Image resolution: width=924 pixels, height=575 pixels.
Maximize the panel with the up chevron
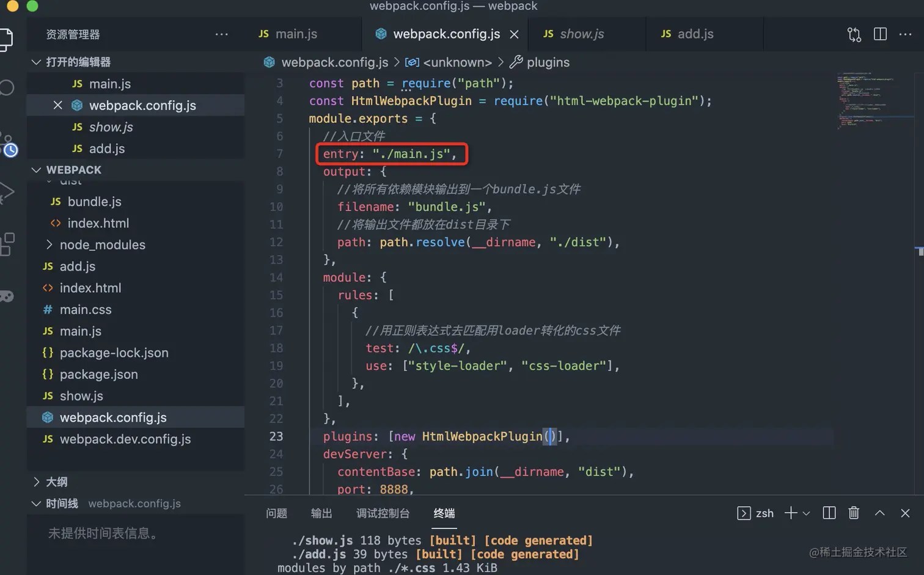(x=879, y=513)
